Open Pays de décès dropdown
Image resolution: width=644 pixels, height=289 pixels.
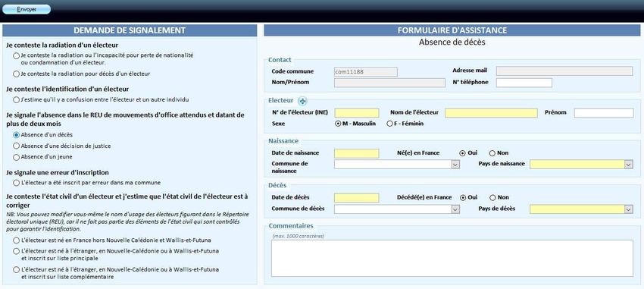click(629, 209)
